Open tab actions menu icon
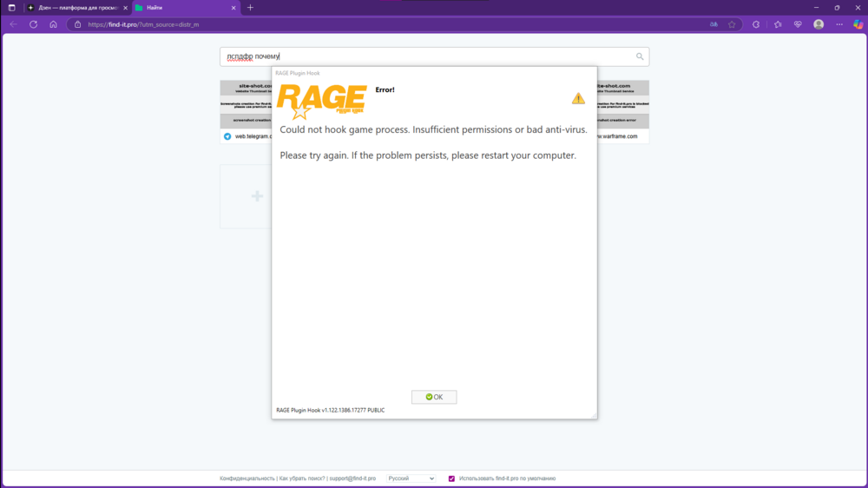Screen dimensions: 868x488 [11, 8]
